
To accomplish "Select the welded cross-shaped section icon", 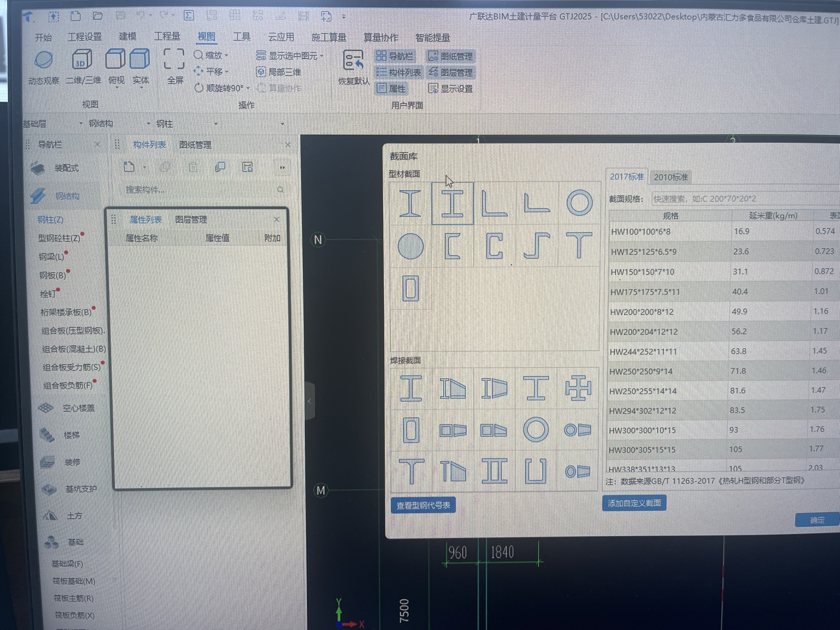I will point(578,388).
